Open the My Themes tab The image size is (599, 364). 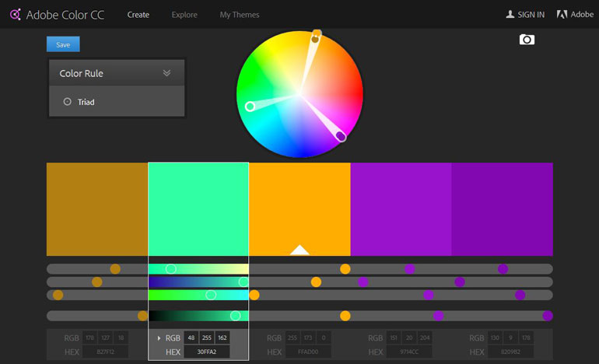coord(239,15)
